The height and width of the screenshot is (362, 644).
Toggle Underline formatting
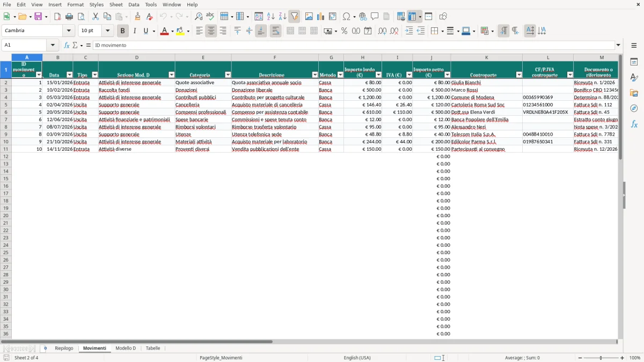pyautogui.click(x=145, y=31)
